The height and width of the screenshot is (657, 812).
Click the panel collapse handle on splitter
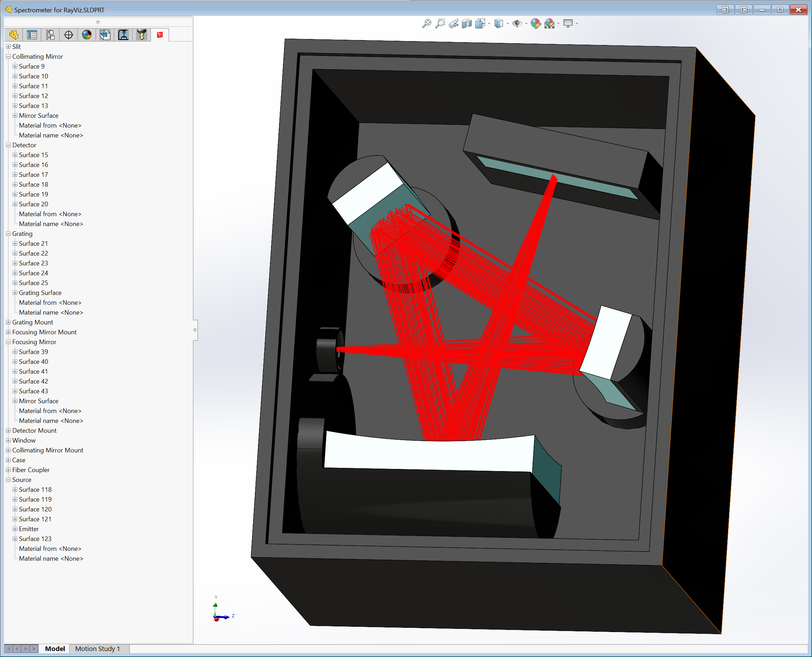coord(195,330)
